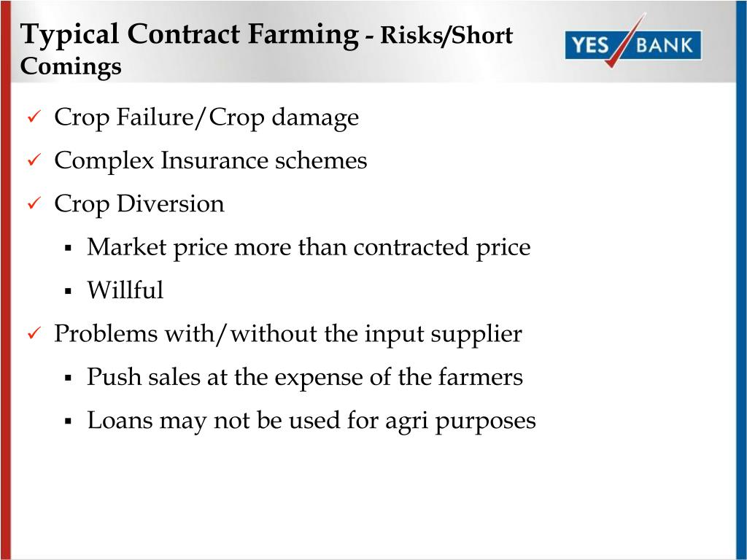Click the Crop Failure/Crop damage text
747x560 pixels.
click(x=206, y=117)
